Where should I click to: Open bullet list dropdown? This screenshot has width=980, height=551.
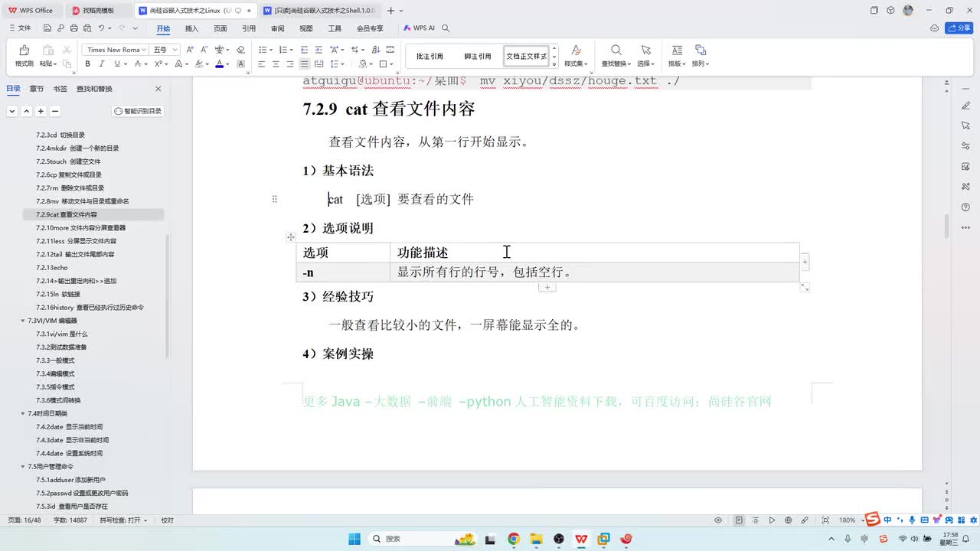pos(270,50)
